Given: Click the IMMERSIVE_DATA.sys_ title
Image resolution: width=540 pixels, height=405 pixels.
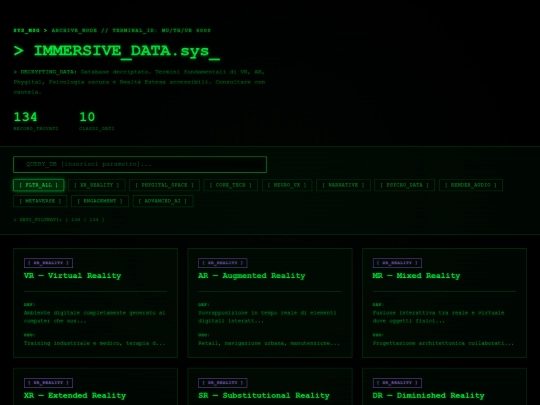Looking at the screenshot, I should click(x=116, y=51).
